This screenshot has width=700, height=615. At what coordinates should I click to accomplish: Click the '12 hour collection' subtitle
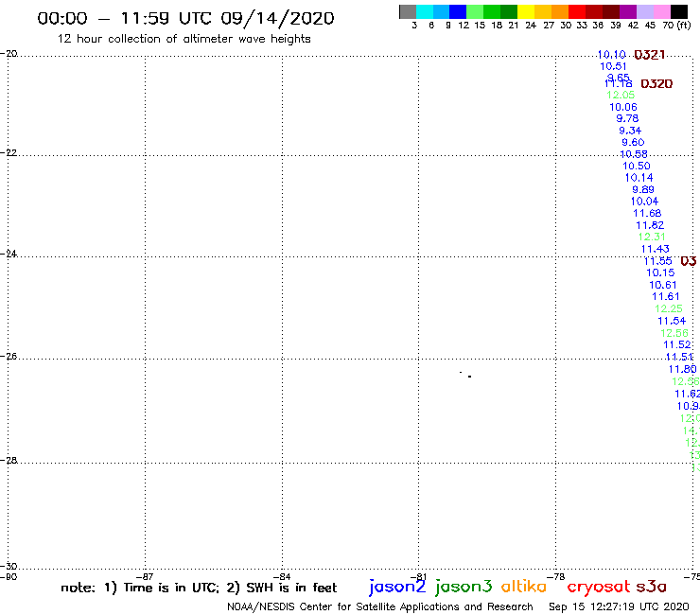[x=184, y=39]
